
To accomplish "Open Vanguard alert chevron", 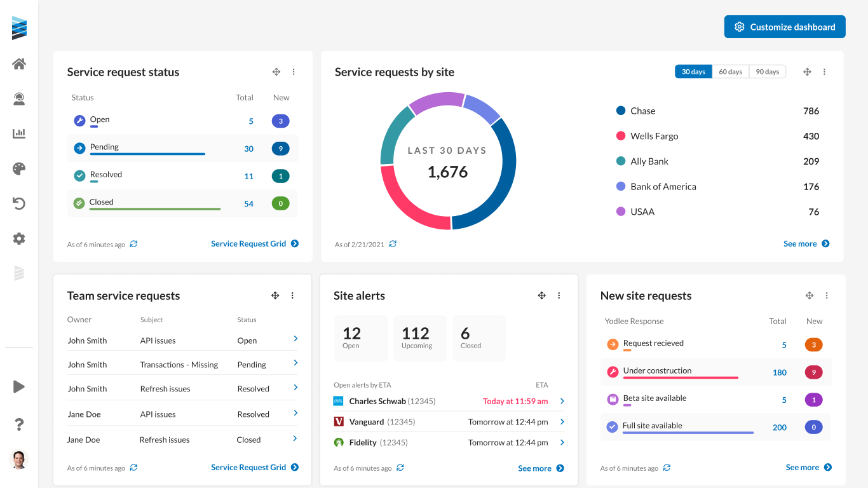I will 562,421.
